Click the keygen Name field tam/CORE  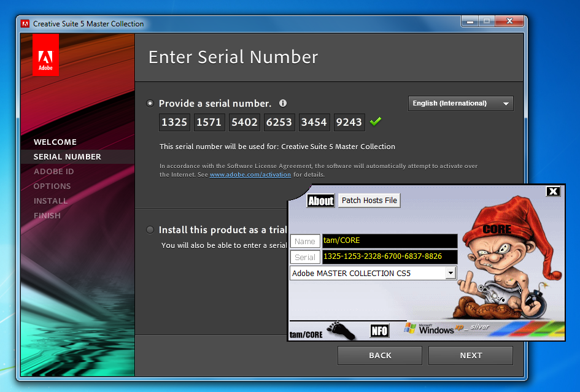tap(390, 240)
